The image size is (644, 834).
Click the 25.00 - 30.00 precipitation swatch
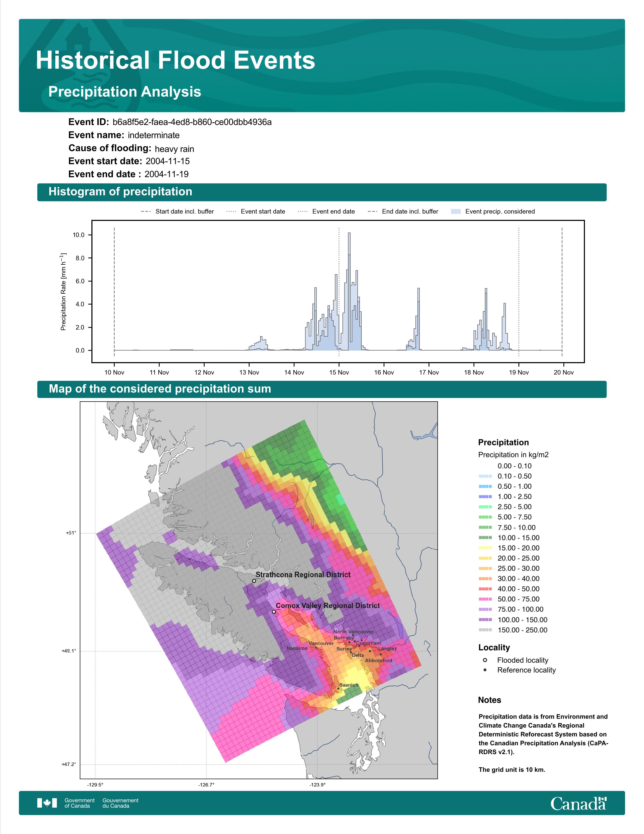[485, 569]
